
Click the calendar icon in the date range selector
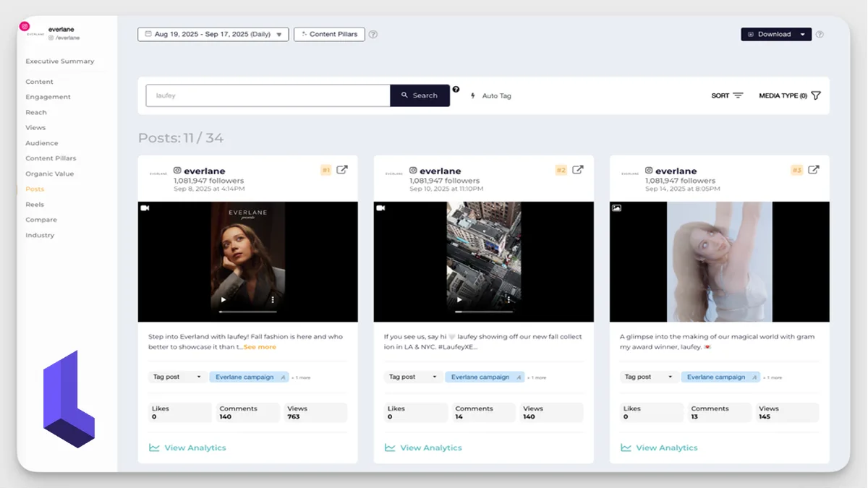coord(147,33)
